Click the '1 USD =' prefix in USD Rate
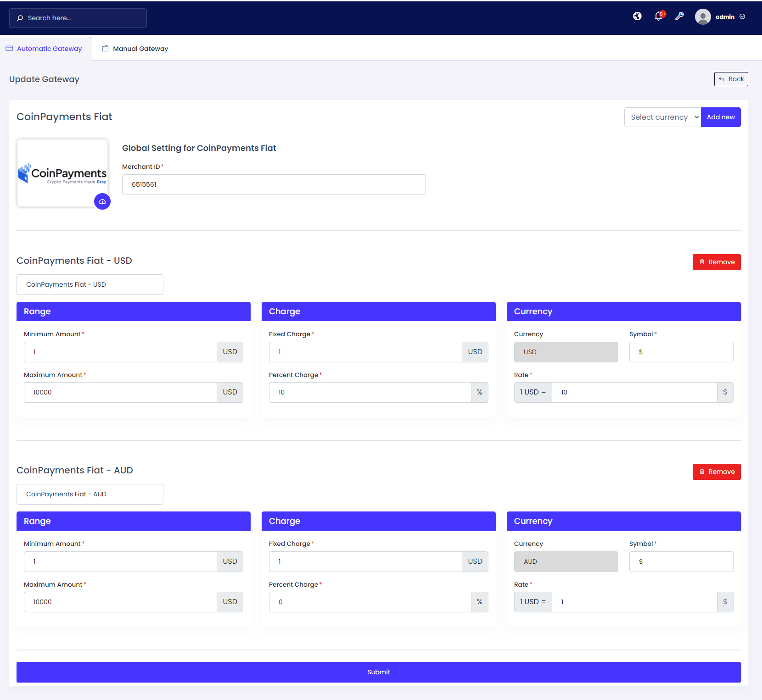 (533, 393)
